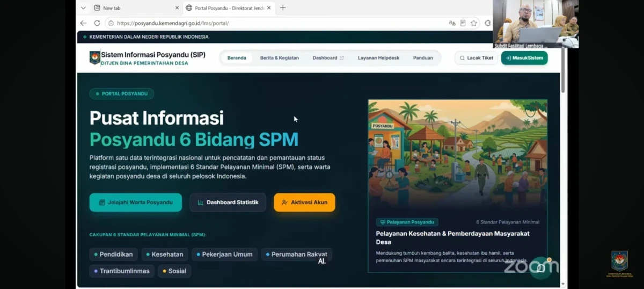Screen dimensions: 644x289
Task: Click the Pelayanan Posyandu tag
Action: (407, 222)
